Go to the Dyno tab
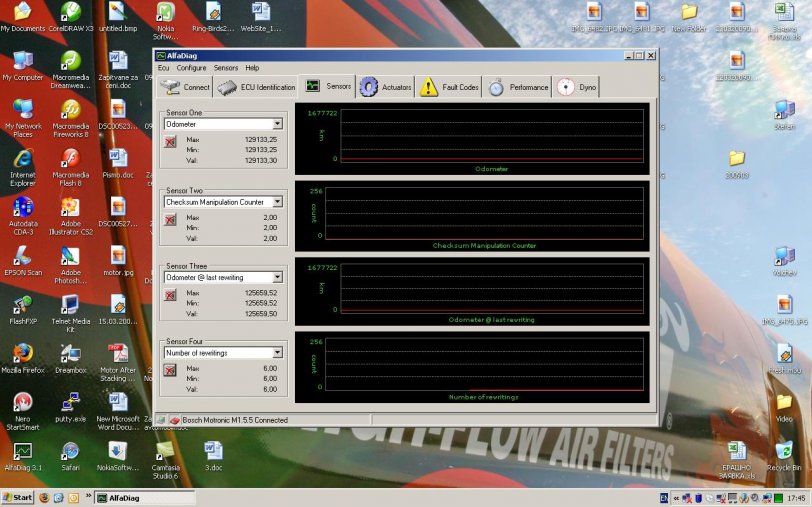This screenshot has width=812, height=507. tap(577, 87)
